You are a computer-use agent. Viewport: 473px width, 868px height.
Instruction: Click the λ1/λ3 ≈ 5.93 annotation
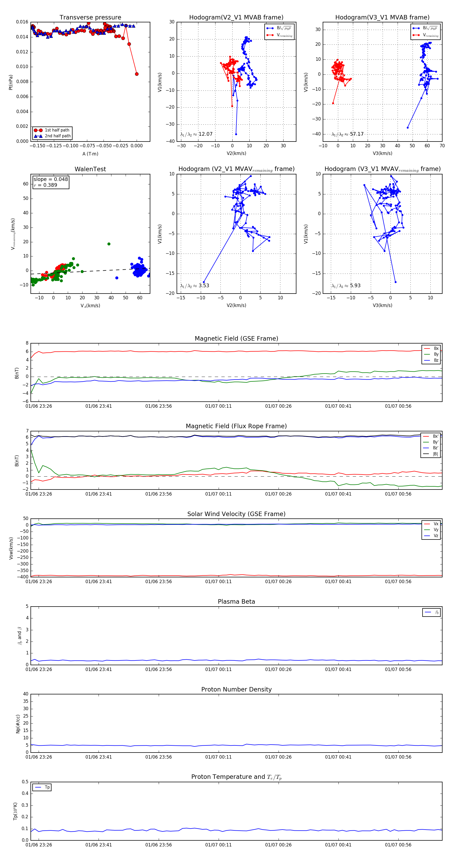[346, 286]
